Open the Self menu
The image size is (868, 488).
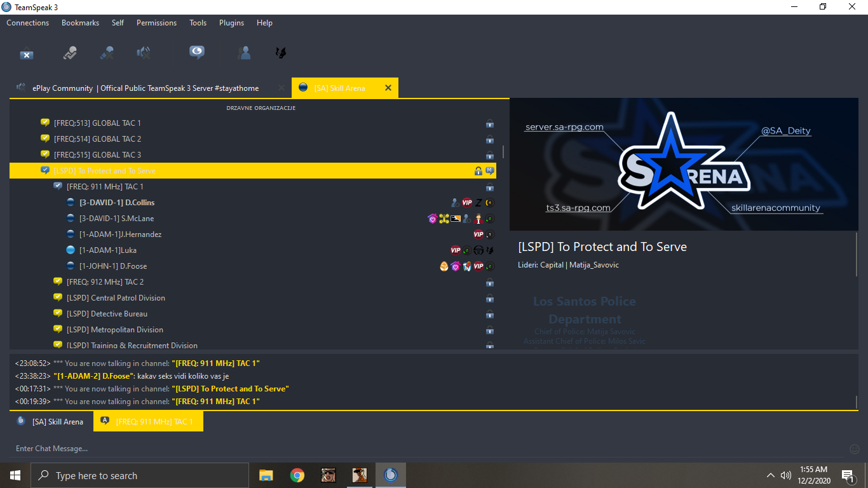click(x=118, y=23)
